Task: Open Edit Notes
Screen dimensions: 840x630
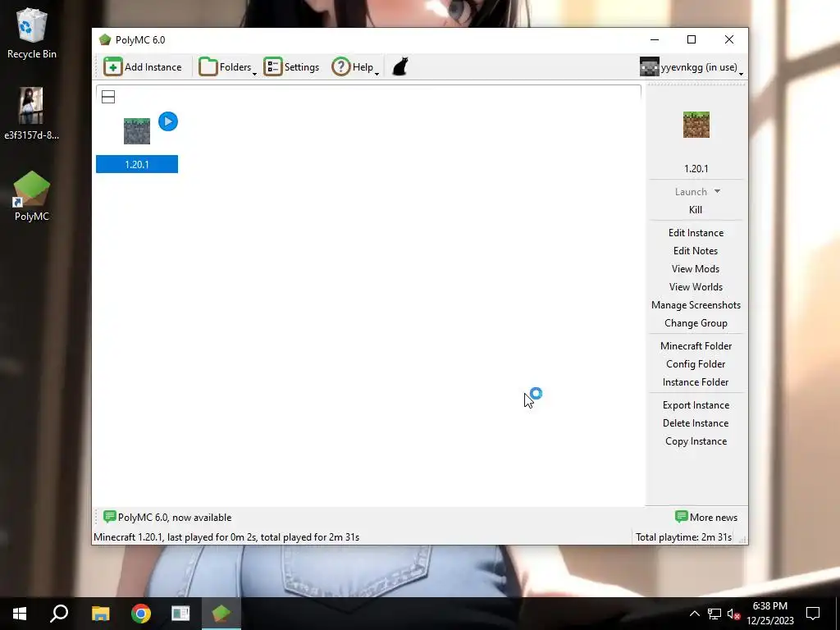Action: coord(696,251)
